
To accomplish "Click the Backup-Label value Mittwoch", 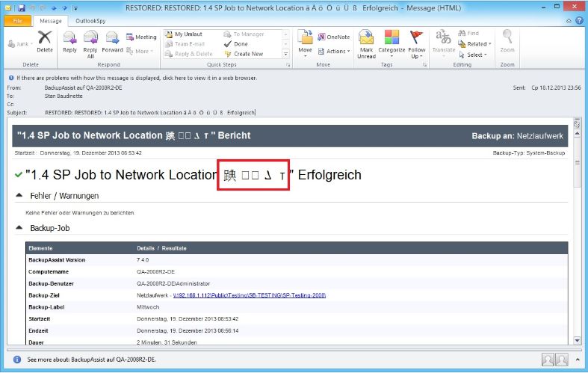I will coord(148,307).
